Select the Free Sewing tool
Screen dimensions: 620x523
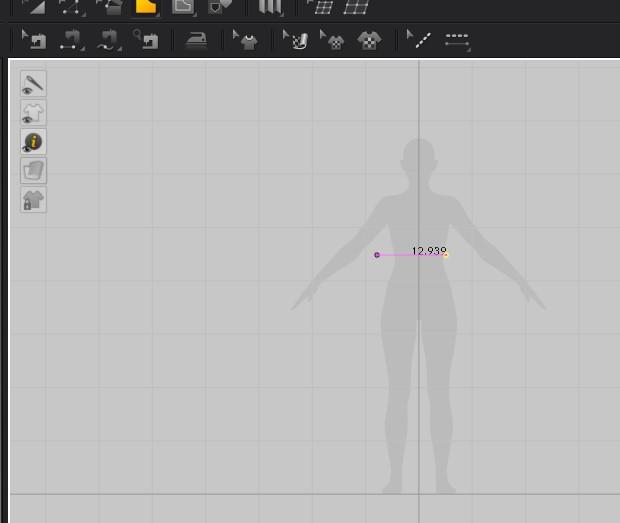tap(109, 40)
